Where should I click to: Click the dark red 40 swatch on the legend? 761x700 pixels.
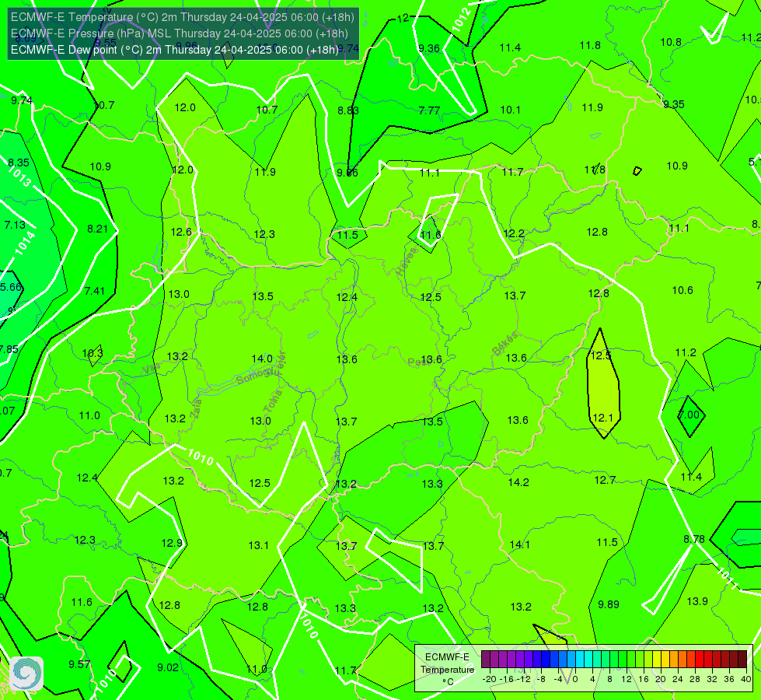[x=742, y=660]
